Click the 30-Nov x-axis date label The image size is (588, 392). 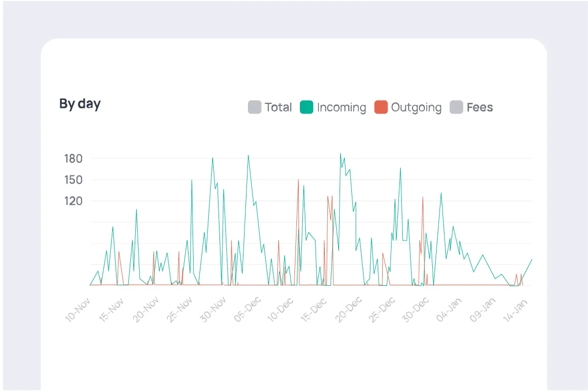[x=213, y=309]
